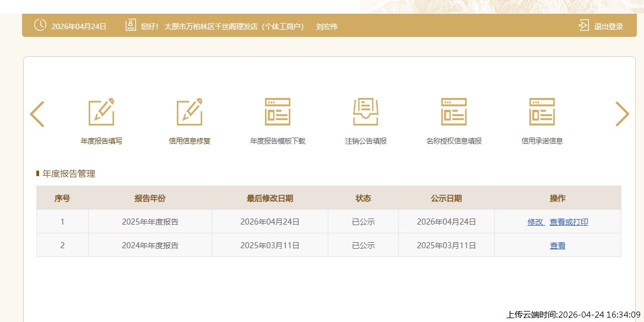Select the 2024年年度报告 table cell
This screenshot has height=322, width=644.
coord(150,245)
